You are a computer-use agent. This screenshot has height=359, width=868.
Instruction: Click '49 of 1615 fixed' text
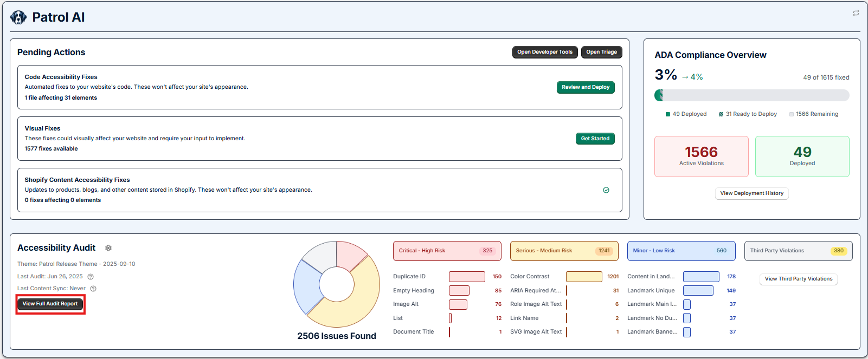point(826,77)
